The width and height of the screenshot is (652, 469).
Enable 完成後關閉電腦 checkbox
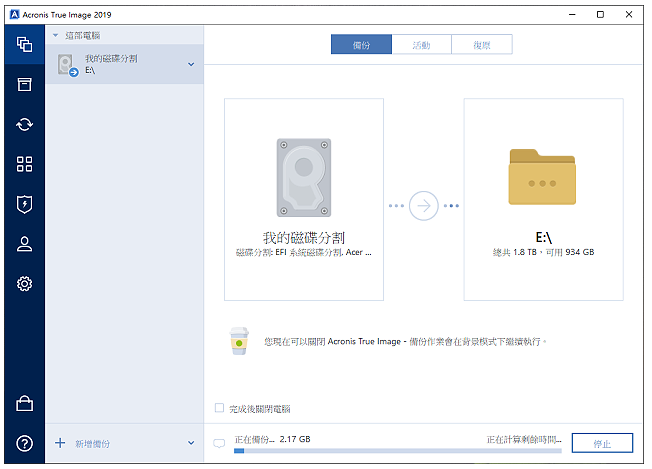(x=219, y=408)
